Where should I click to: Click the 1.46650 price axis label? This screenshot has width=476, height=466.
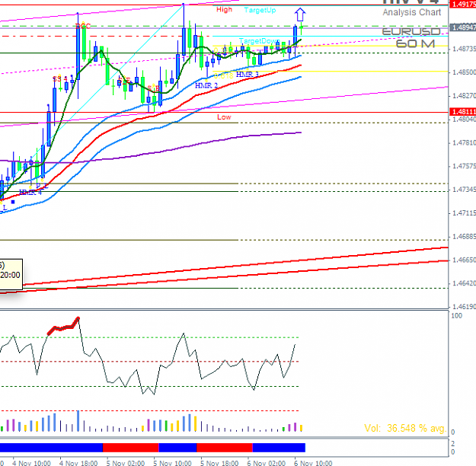click(x=464, y=260)
